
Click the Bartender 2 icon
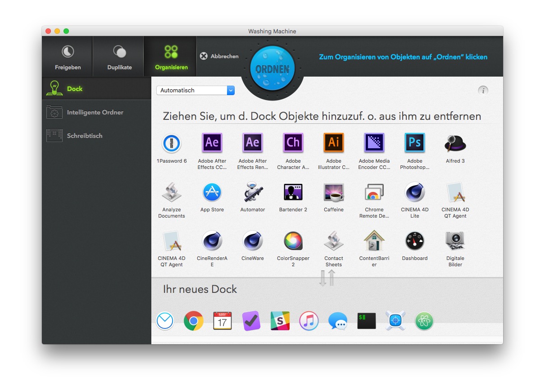click(x=293, y=192)
